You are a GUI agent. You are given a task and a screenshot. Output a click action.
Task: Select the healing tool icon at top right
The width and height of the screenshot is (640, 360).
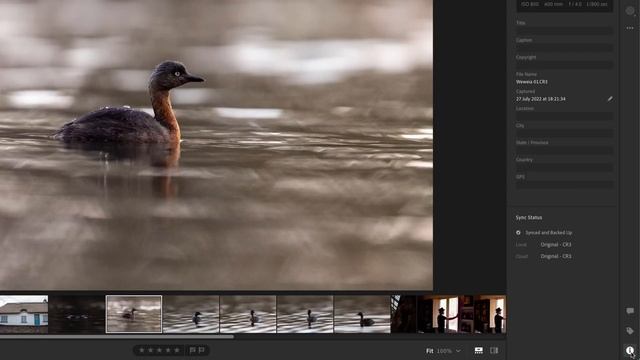pyautogui.click(x=630, y=11)
